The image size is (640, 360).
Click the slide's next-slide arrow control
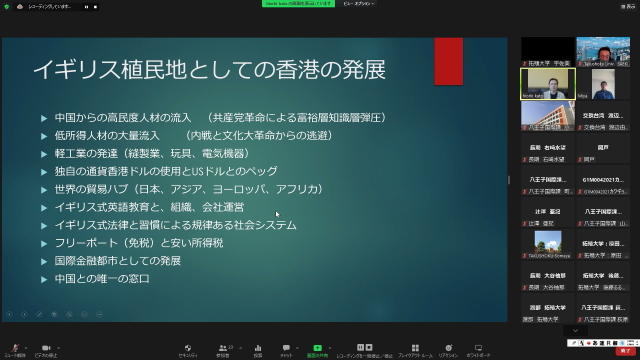pyautogui.click(x=24, y=314)
